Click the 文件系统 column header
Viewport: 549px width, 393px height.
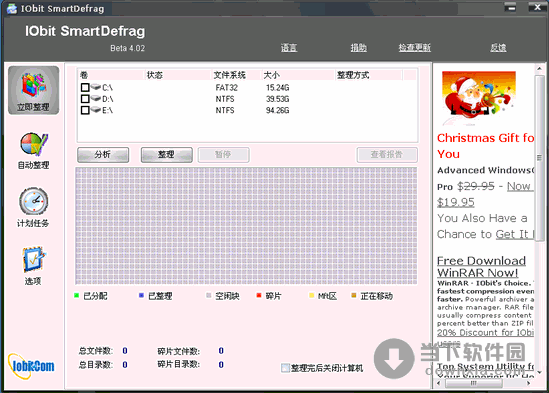click(x=236, y=75)
